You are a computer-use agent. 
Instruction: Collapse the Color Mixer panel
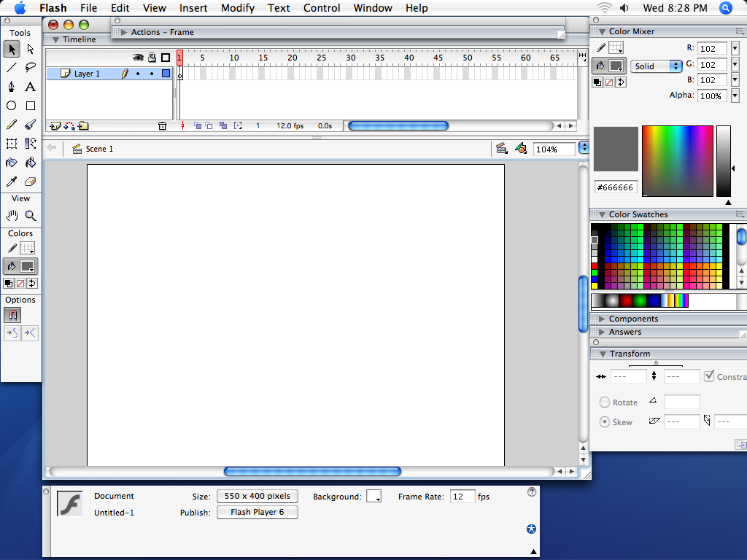click(x=602, y=31)
